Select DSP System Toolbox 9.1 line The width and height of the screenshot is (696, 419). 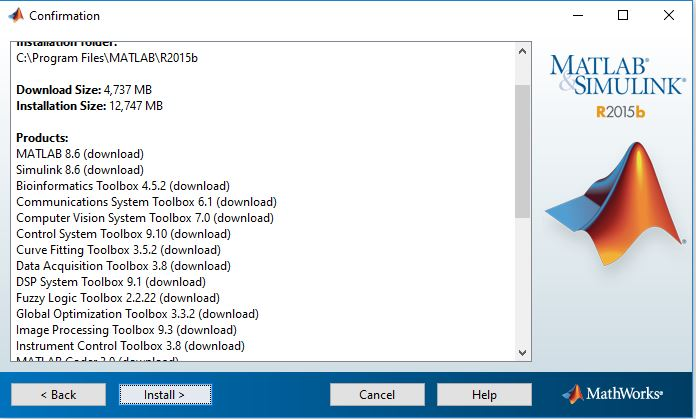click(111, 282)
